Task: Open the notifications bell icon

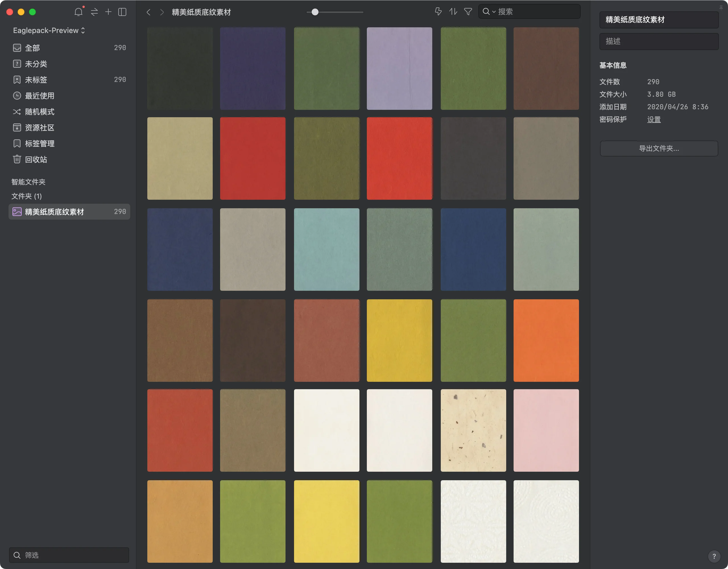Action: [x=78, y=12]
